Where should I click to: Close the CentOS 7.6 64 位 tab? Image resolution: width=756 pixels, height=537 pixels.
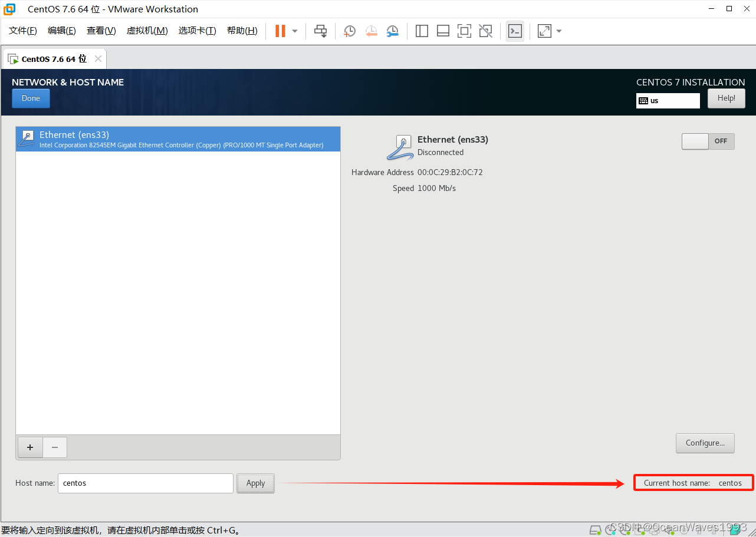(x=98, y=59)
